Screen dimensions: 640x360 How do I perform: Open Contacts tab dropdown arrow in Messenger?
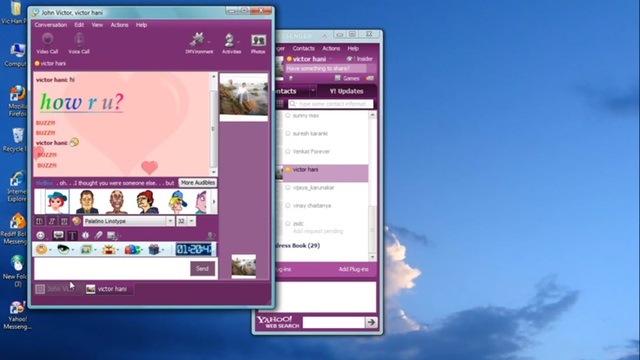click(x=313, y=90)
